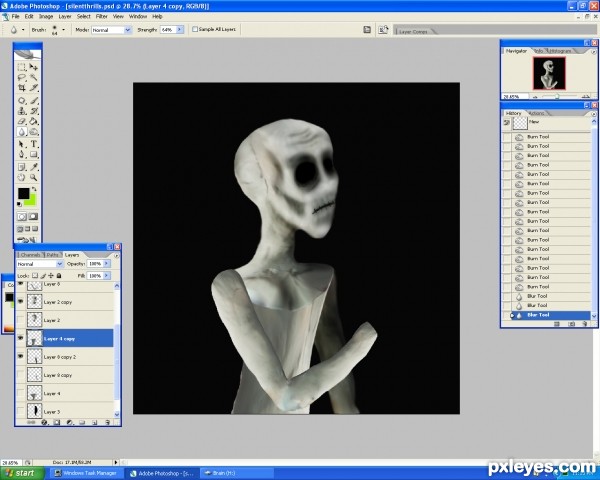Open the Filter menu

(x=101, y=16)
